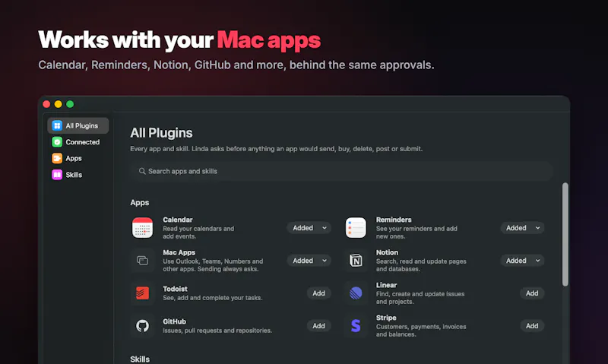Click 'See, add and complete your tasks.' text
Screen dimensions: 608x364
click(213, 298)
